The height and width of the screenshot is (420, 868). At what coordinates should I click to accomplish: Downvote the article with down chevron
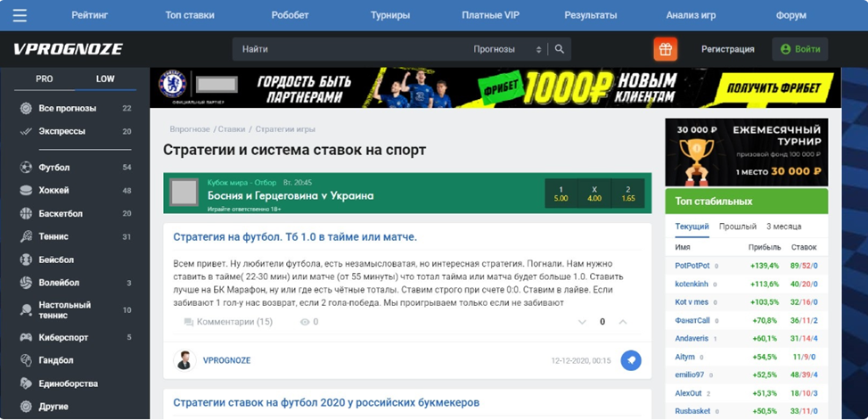[579, 322]
